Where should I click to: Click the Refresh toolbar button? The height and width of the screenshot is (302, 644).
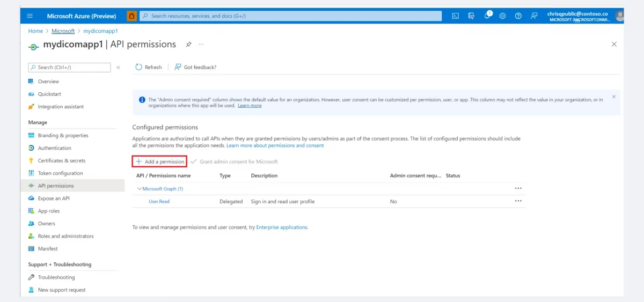(149, 67)
